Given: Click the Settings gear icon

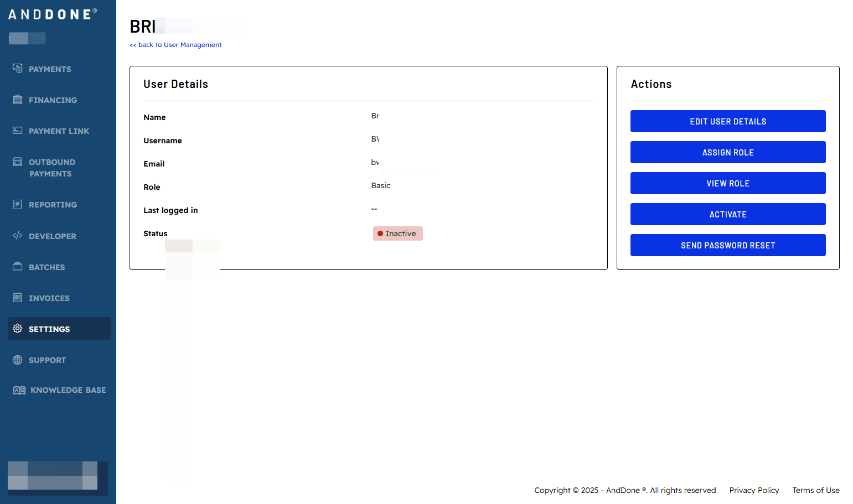Looking at the screenshot, I should coord(18,329).
